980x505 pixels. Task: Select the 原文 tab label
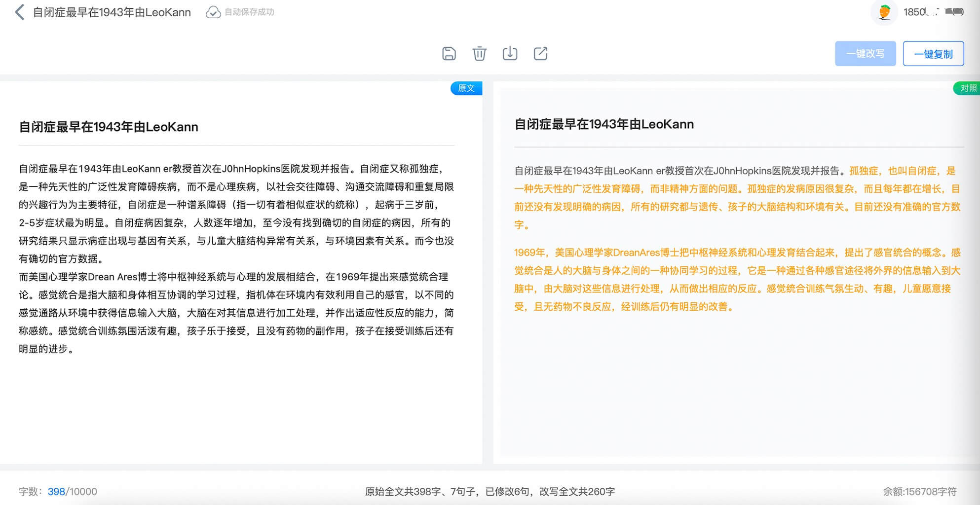(x=466, y=88)
